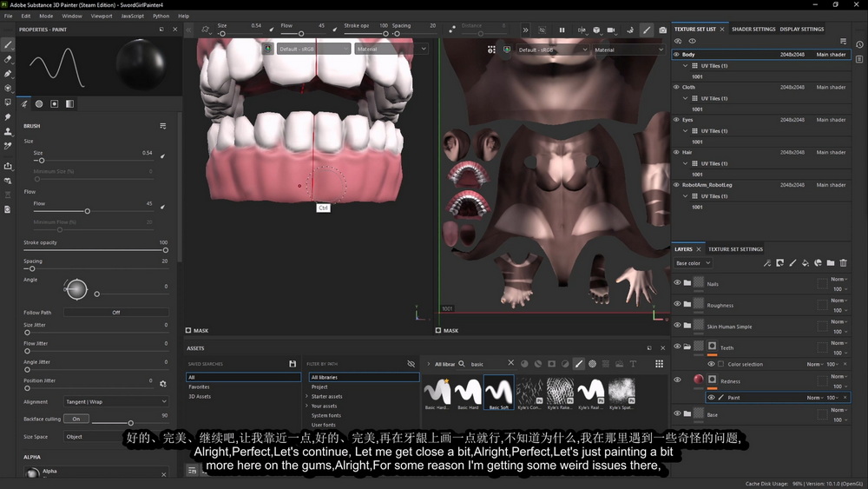This screenshot has width=868, height=489.
Task: Click Follow Path Off button
Action: pyautogui.click(x=116, y=313)
